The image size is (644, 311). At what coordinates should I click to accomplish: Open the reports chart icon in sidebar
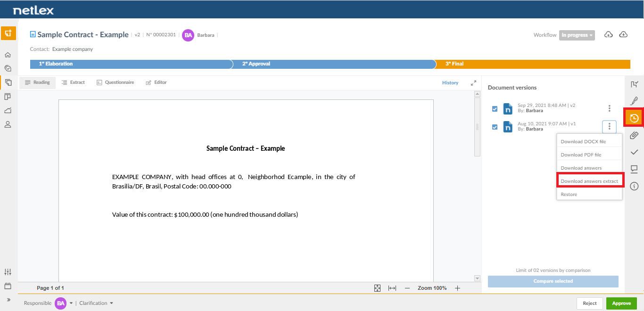click(8, 110)
